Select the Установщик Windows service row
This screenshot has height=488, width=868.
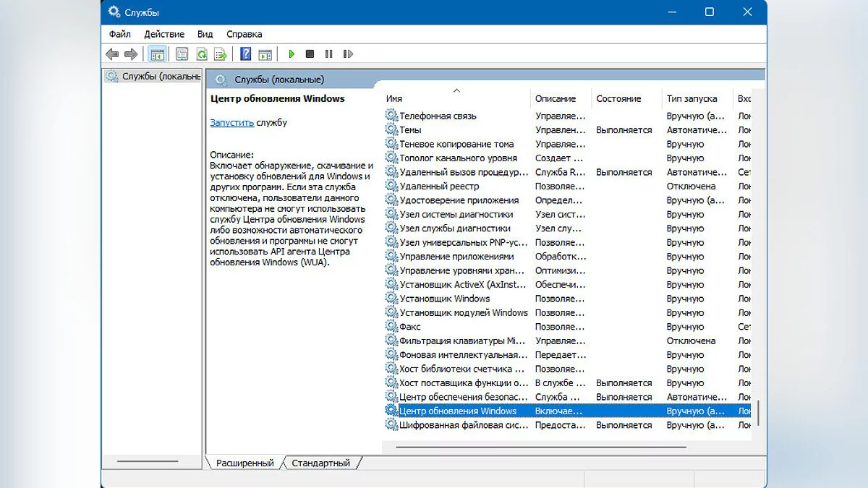point(445,299)
